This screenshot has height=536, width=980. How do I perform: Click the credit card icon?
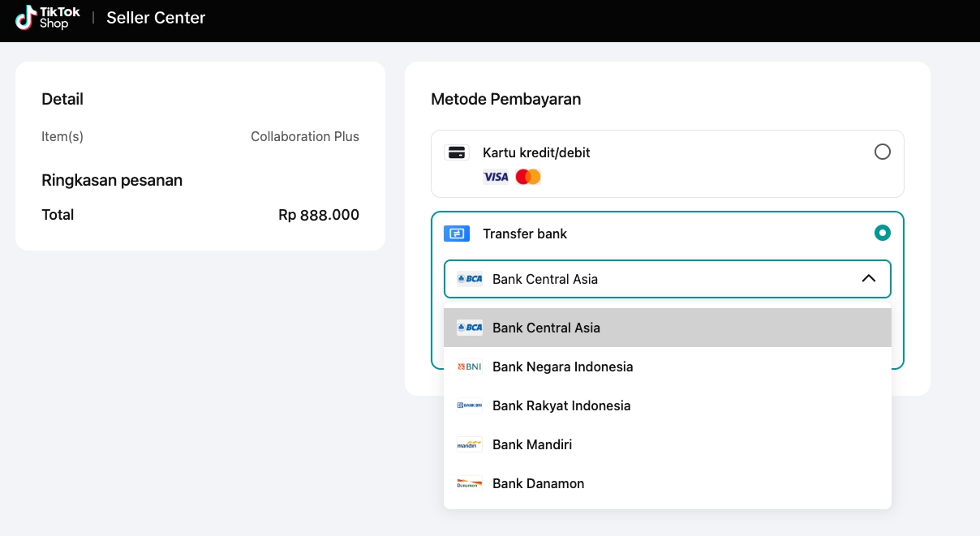coord(457,152)
